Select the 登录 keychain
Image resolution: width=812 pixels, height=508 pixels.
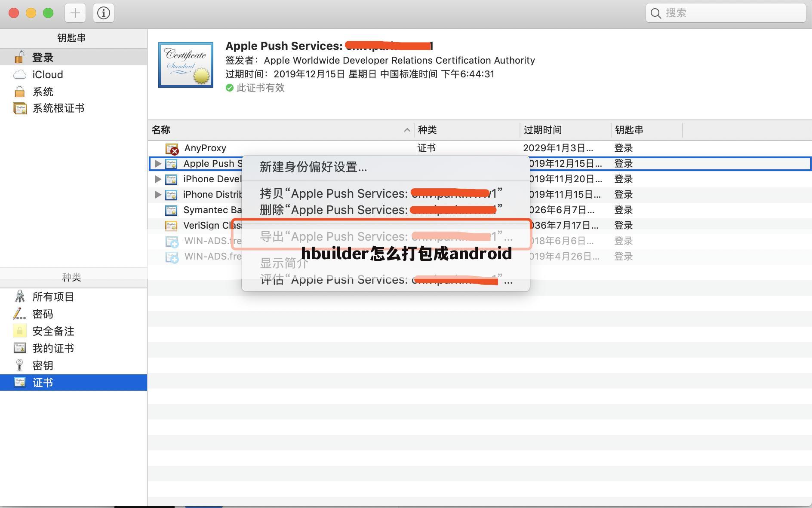pyautogui.click(x=74, y=57)
